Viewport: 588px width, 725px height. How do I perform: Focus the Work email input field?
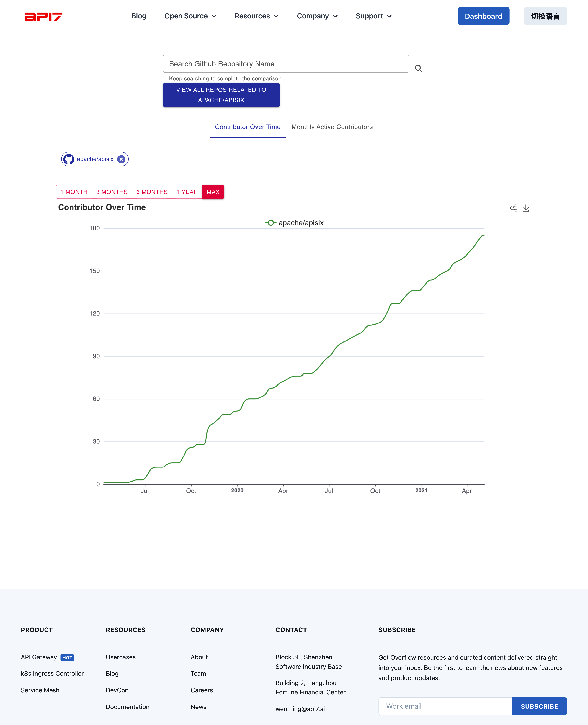[444, 706]
